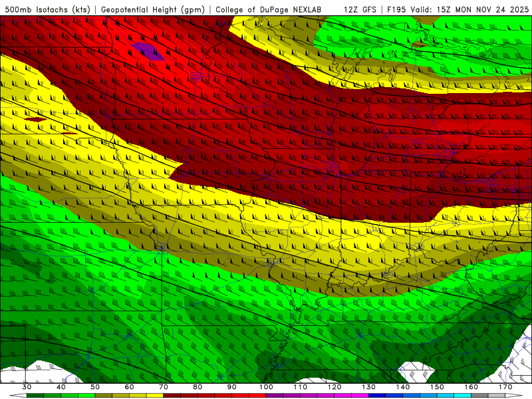The height and width of the screenshot is (399, 532).
Task: Click the bright red swatch ending at 100
Action: [257, 396]
